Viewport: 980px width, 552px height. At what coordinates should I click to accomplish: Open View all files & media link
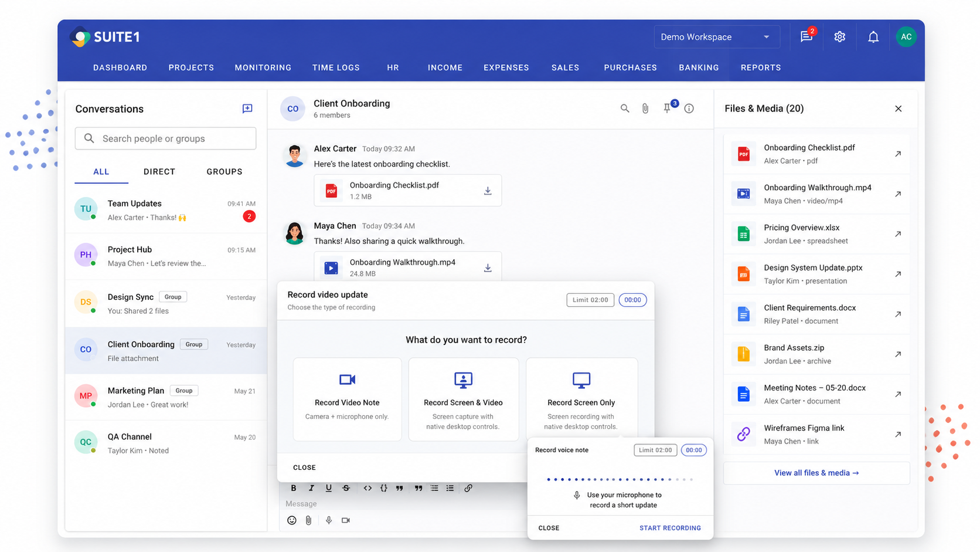click(x=816, y=473)
